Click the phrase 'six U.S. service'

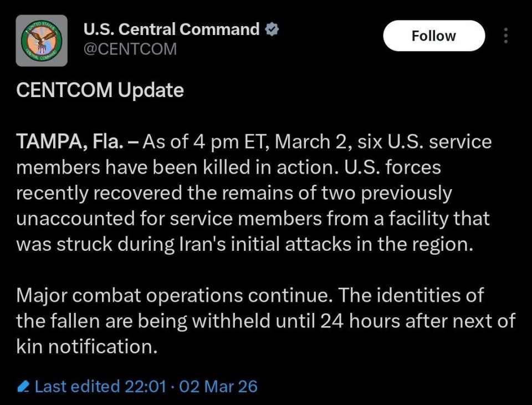426,141
